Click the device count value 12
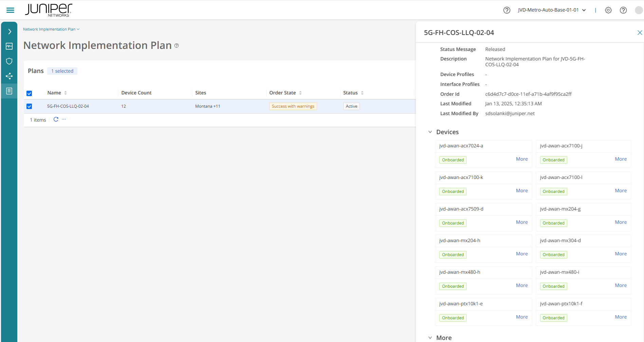 (124, 106)
